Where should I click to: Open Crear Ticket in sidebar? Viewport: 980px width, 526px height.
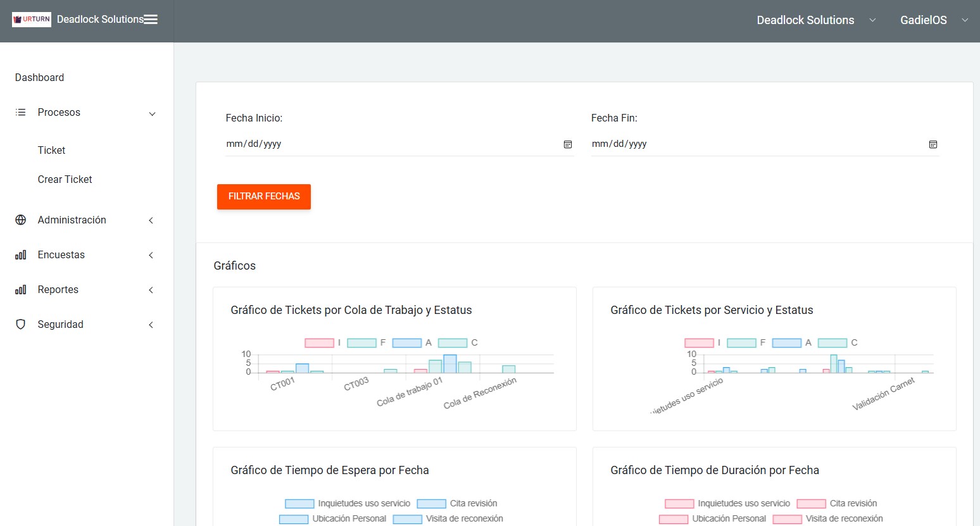coord(65,179)
